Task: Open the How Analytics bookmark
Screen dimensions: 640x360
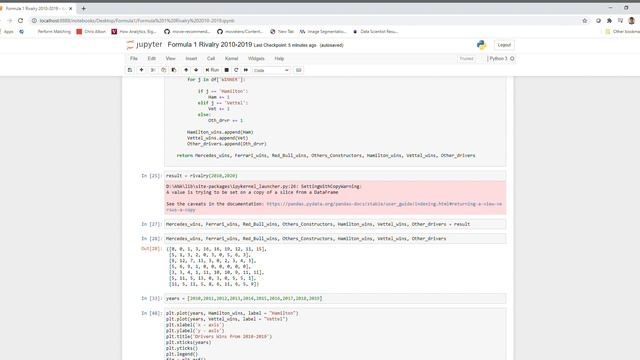Action: pos(134,31)
